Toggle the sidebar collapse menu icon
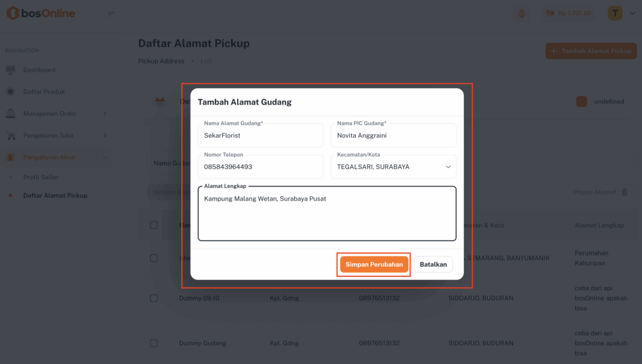Viewport: 642px width, 364px height. [x=111, y=14]
